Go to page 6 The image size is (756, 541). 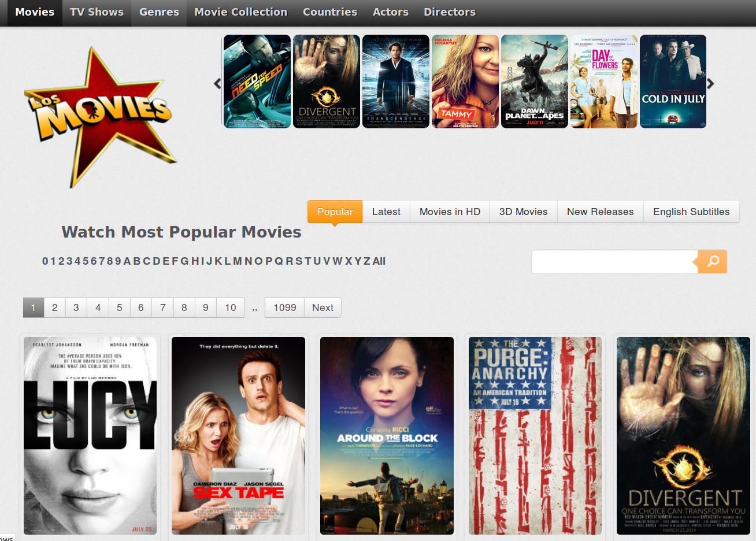coord(141,307)
